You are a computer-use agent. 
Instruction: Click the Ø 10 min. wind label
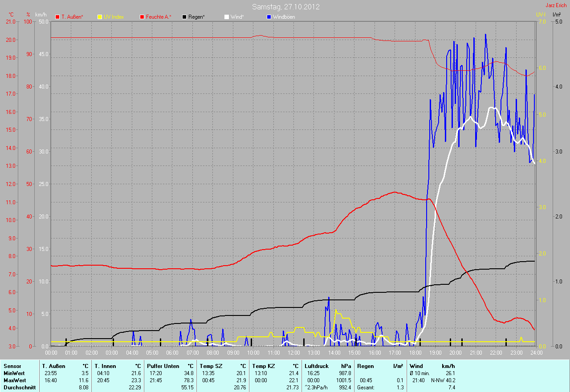[419, 373]
